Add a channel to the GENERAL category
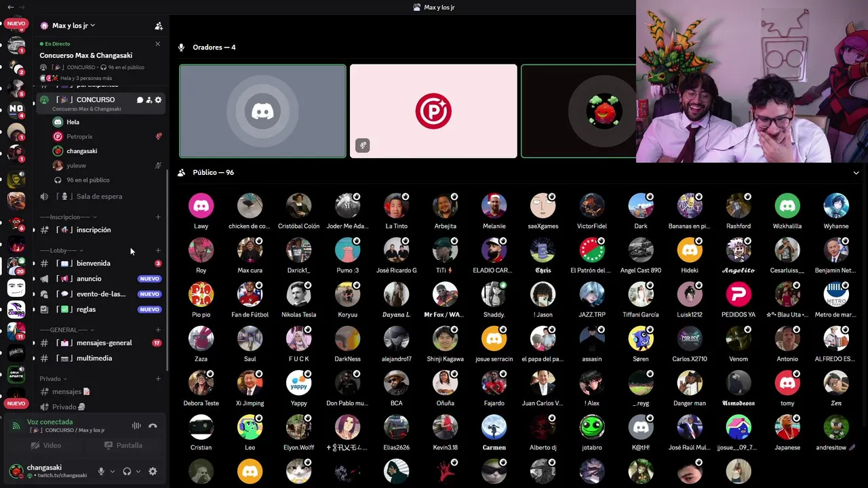 click(158, 330)
